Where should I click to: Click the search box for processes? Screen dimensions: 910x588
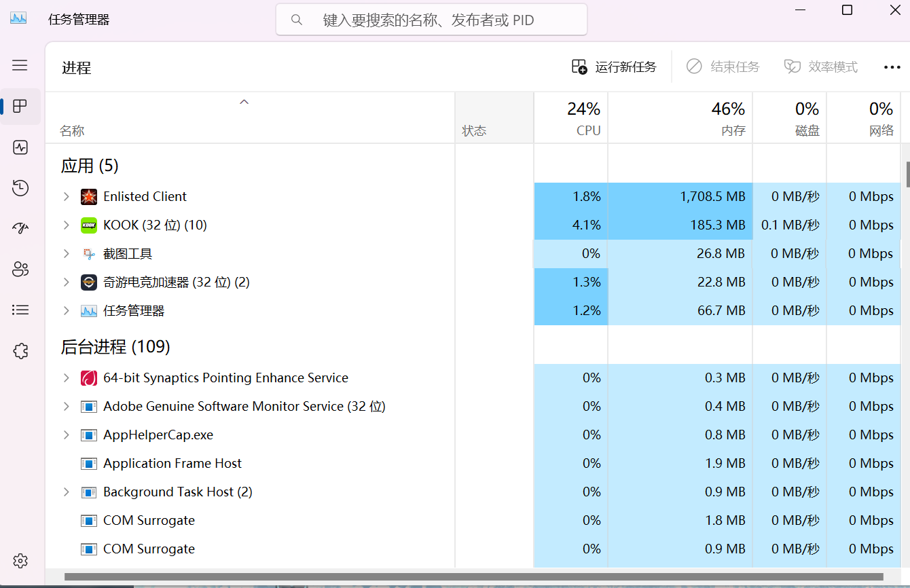coord(431,20)
